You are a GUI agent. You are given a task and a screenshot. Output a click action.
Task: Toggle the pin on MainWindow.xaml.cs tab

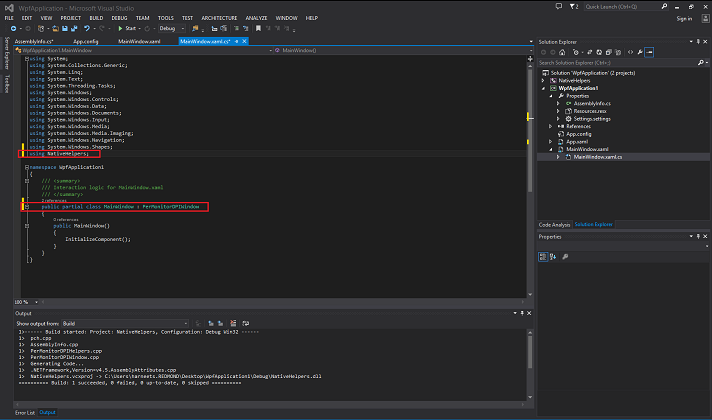click(237, 41)
